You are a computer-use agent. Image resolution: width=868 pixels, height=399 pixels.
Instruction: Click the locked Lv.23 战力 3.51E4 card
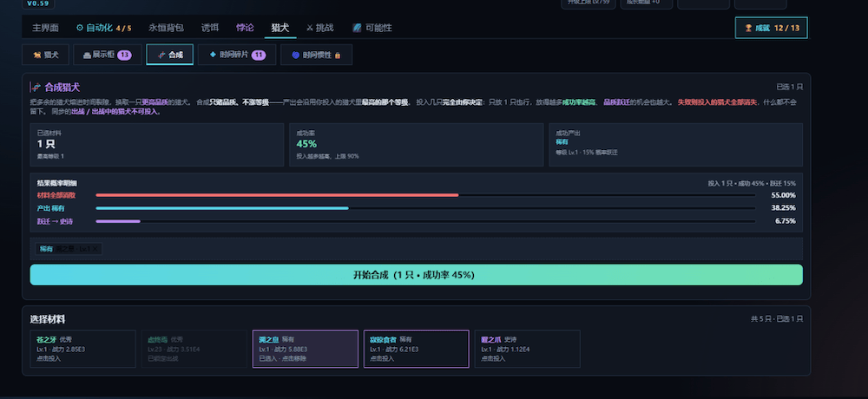pos(194,349)
